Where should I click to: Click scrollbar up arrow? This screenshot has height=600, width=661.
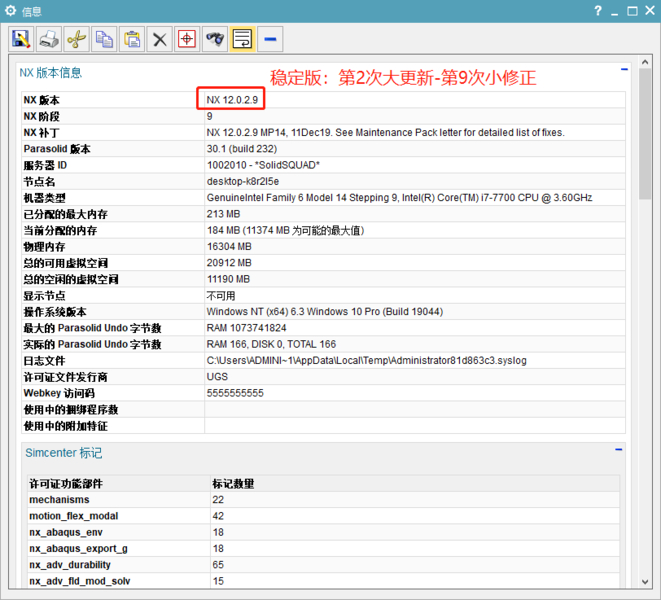click(645, 62)
